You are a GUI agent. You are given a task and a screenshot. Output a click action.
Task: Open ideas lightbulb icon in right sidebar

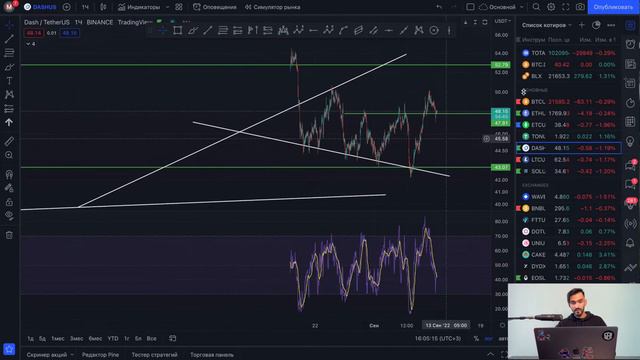tap(631, 141)
